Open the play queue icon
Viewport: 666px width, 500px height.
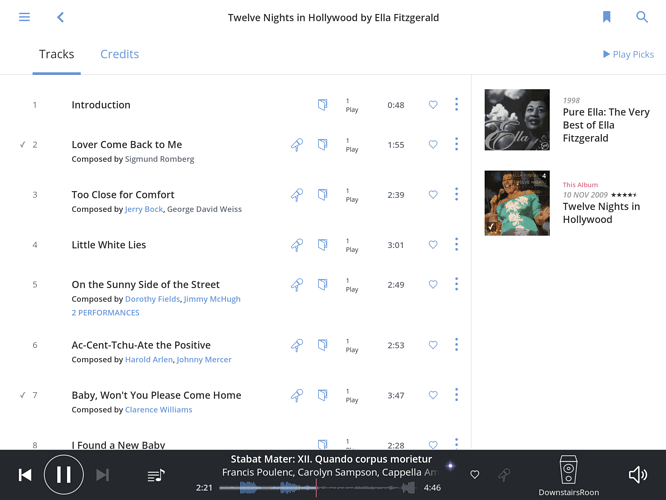(156, 475)
